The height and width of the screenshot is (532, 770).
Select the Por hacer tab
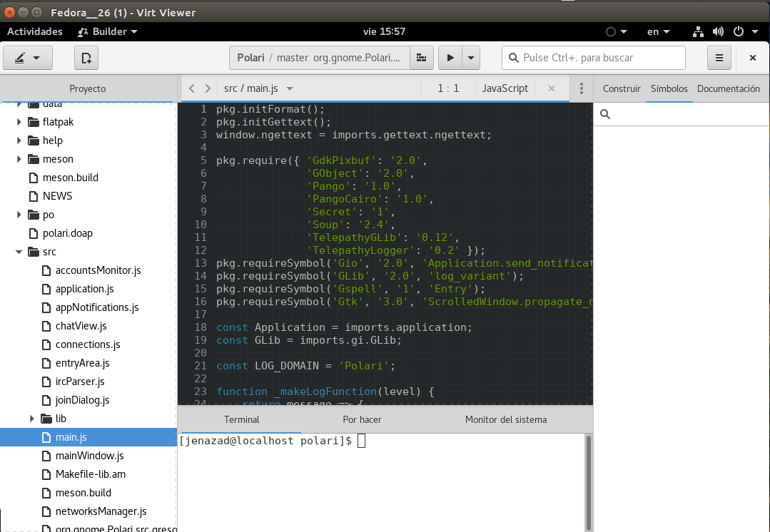pos(362,419)
